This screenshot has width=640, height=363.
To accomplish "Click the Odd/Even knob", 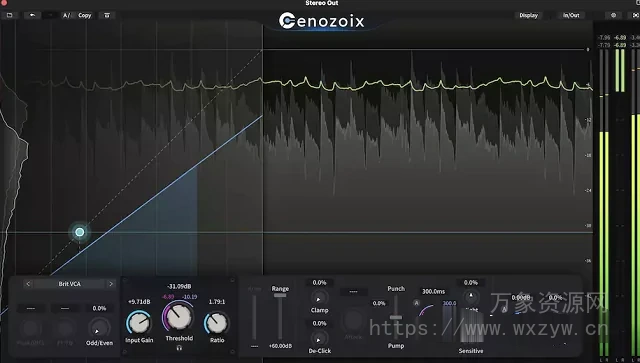I will point(99,327).
